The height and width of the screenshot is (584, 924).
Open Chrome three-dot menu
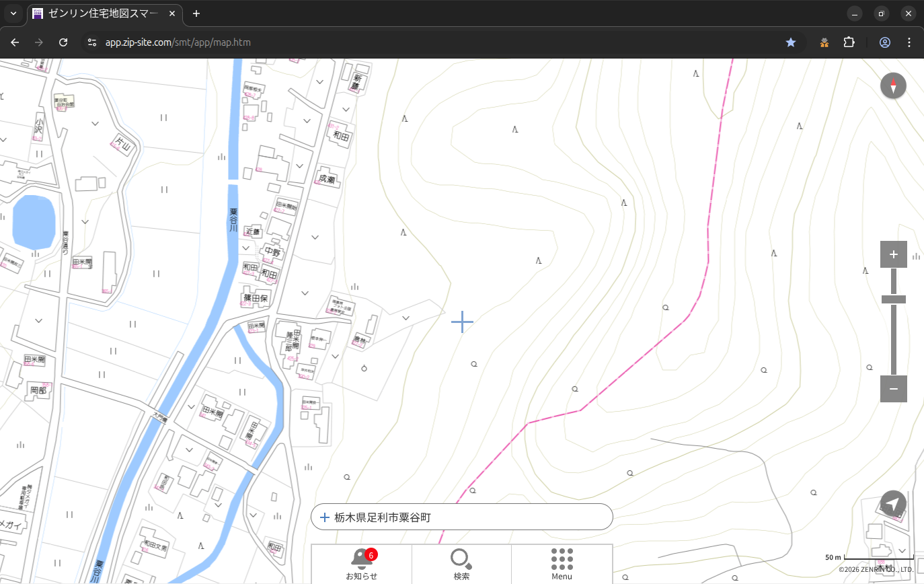[909, 42]
